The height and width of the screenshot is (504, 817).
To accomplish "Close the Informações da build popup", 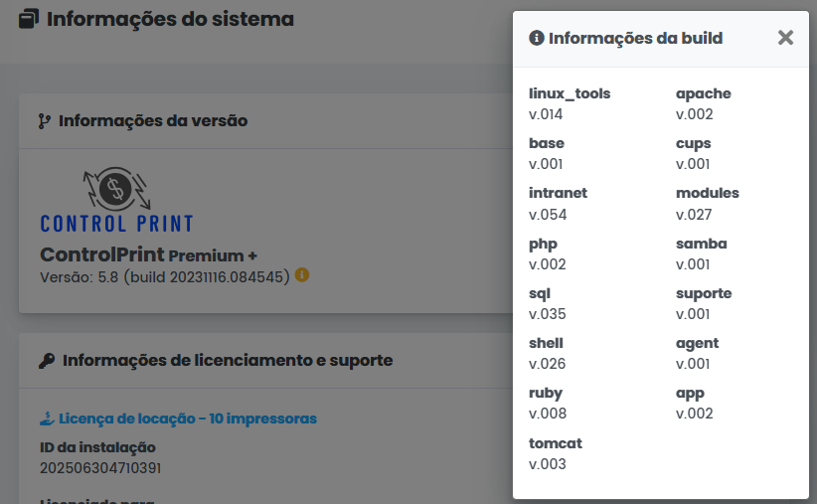I will pos(785,38).
